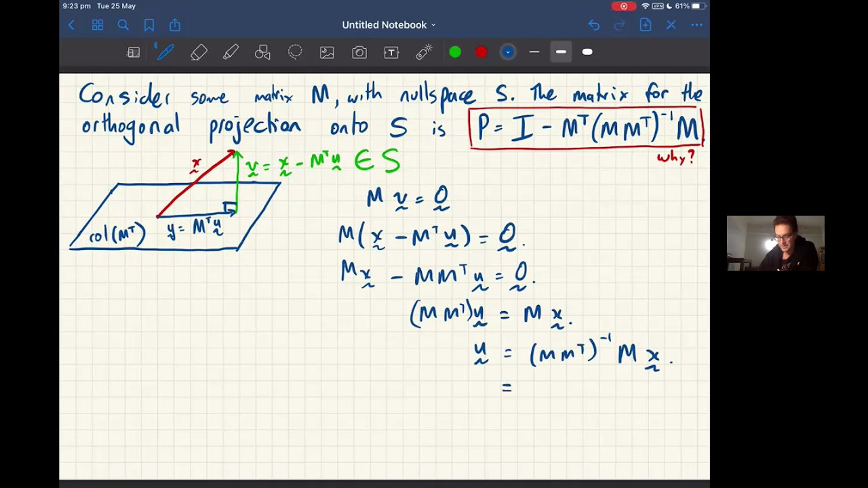
Task: Open the page thumbnails grid view
Action: coord(98,25)
